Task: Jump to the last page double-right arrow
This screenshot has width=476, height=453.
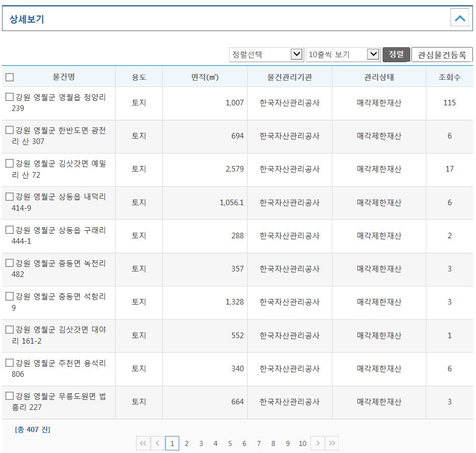Action: click(332, 443)
